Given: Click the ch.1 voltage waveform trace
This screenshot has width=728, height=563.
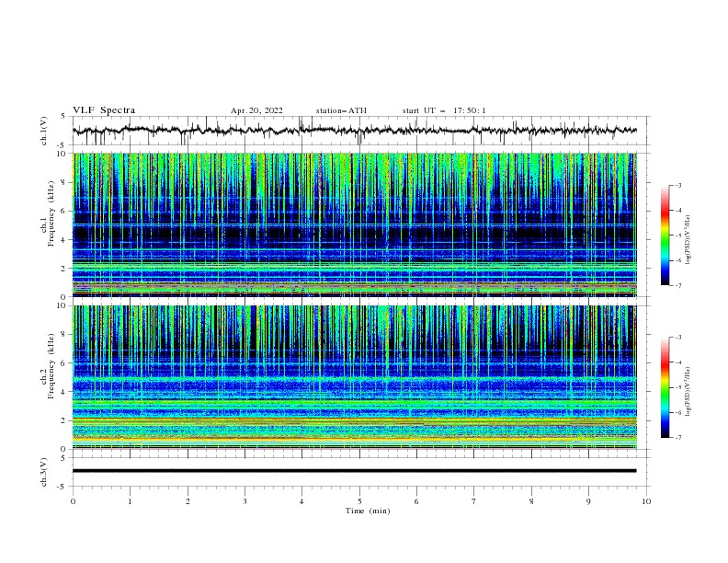Looking at the screenshot, I should coord(355,131).
